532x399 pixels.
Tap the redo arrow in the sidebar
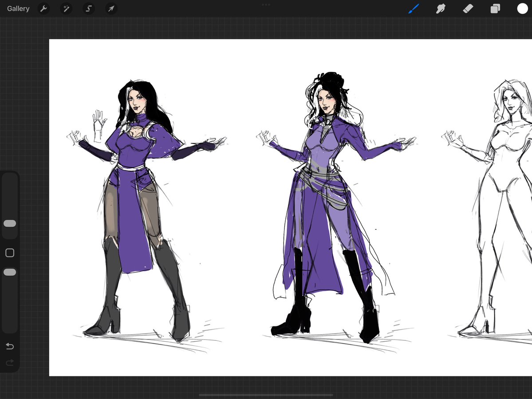click(10, 362)
